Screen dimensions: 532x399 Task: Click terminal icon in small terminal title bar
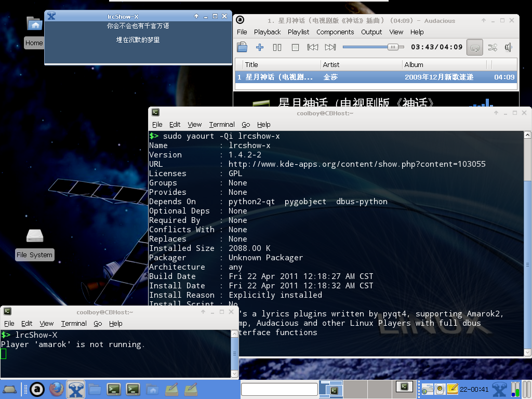7,311
